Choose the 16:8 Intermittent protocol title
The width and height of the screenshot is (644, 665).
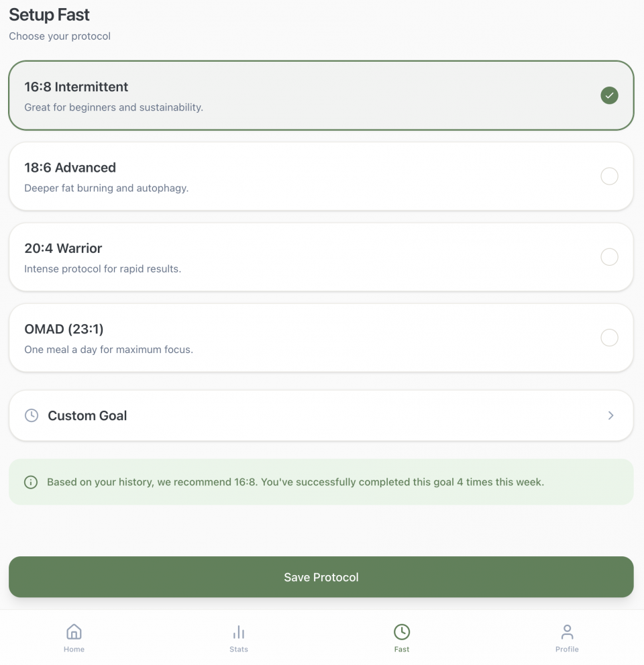(x=76, y=87)
